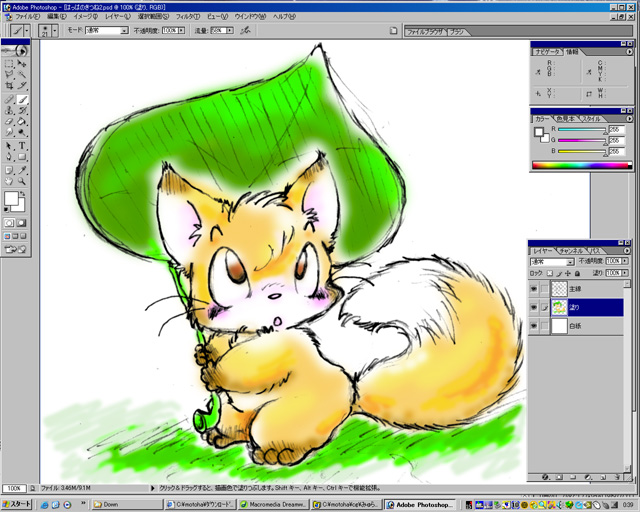The image size is (640, 512).
Task: Hide the 塗り layer eye
Action: (534, 307)
